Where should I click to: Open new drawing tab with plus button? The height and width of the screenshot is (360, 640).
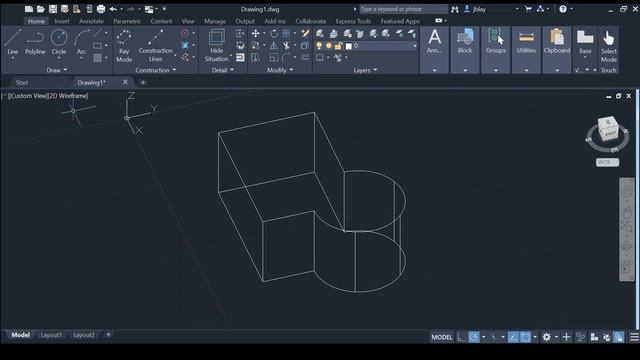143,82
